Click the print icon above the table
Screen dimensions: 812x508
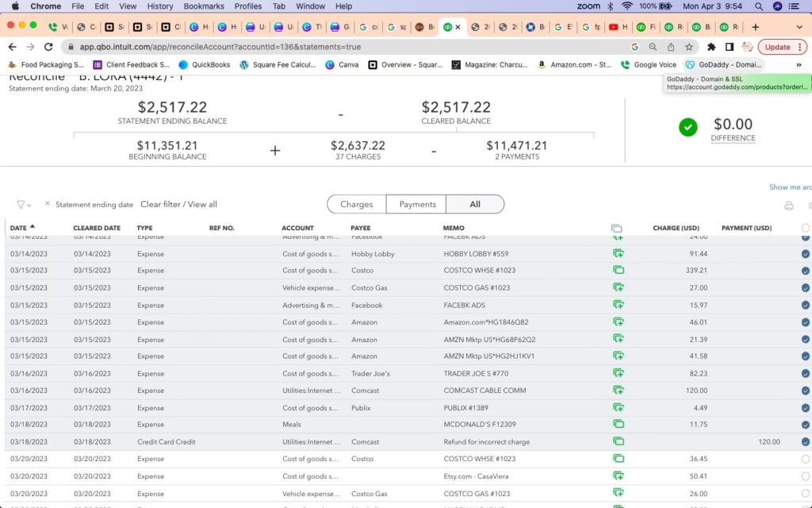(x=788, y=206)
